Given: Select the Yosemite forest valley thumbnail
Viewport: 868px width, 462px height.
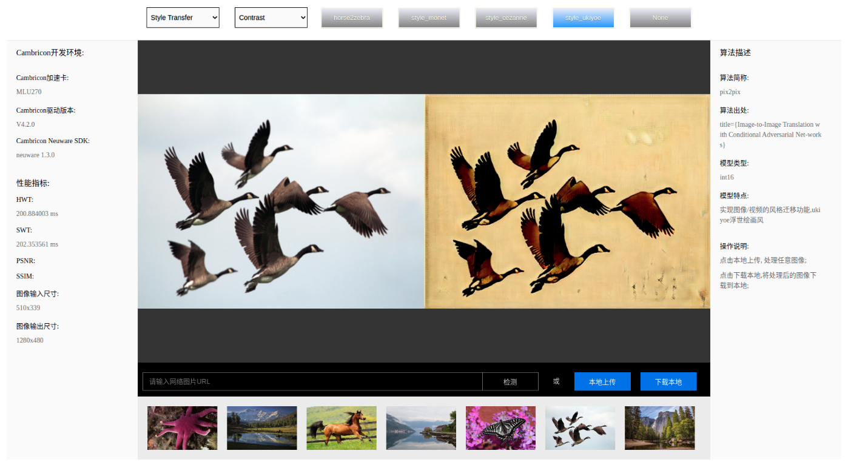Looking at the screenshot, I should click(x=659, y=428).
